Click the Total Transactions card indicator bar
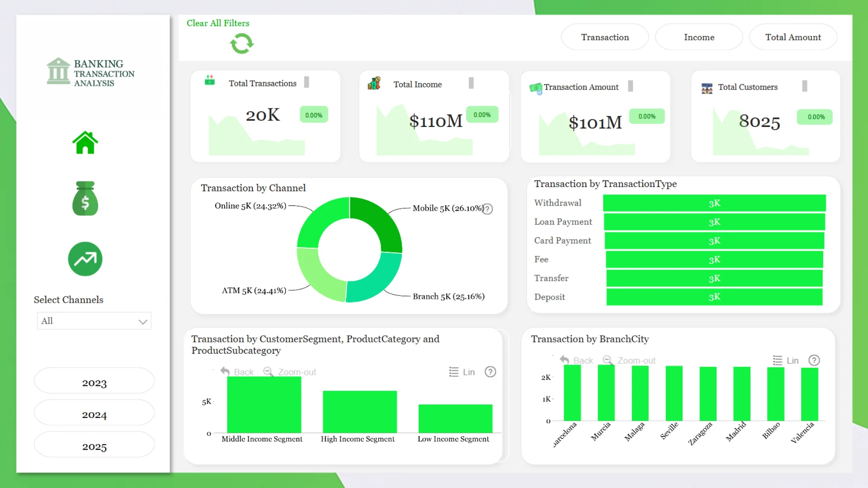 click(x=307, y=82)
